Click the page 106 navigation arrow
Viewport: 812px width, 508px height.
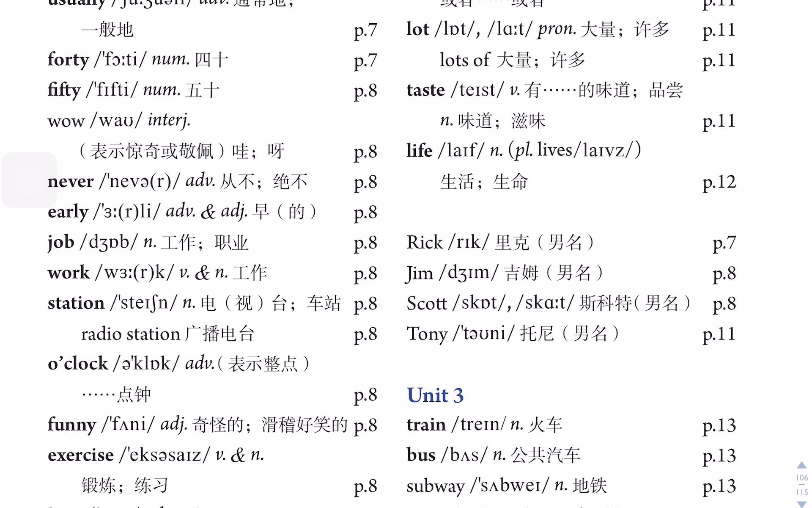pos(801,467)
